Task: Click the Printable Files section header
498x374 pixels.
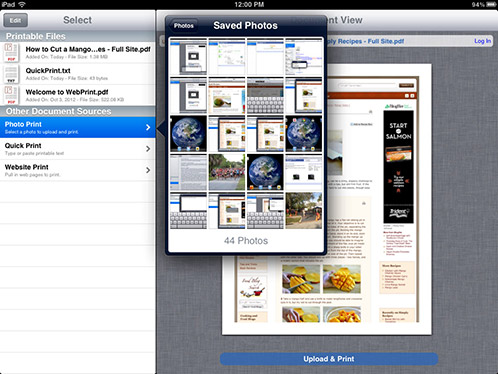Action: (78, 36)
